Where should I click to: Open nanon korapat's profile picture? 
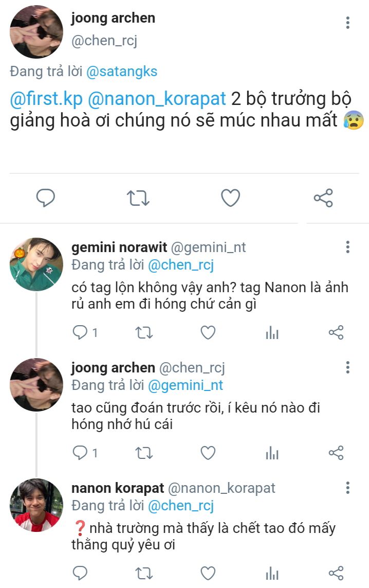36,505
